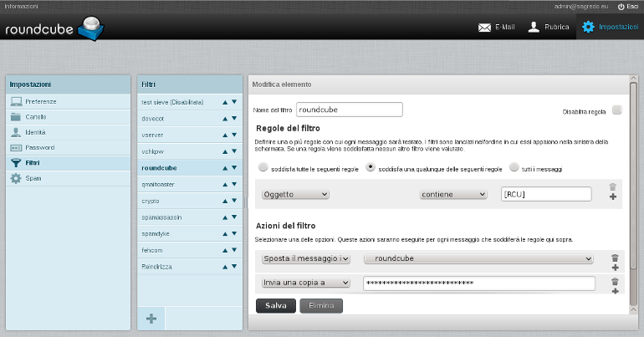Click the Salva button
644x337 pixels.
(276, 305)
